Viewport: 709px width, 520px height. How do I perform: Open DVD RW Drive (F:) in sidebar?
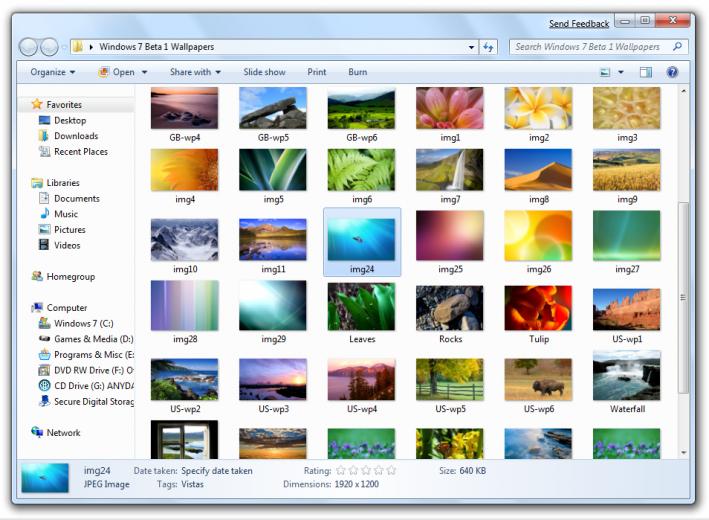tap(86, 370)
